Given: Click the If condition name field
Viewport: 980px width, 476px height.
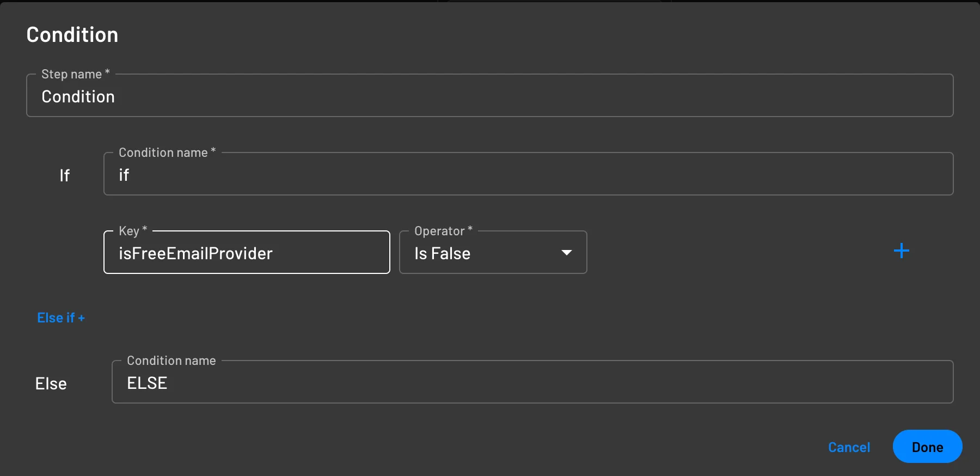Looking at the screenshot, I should (528, 175).
